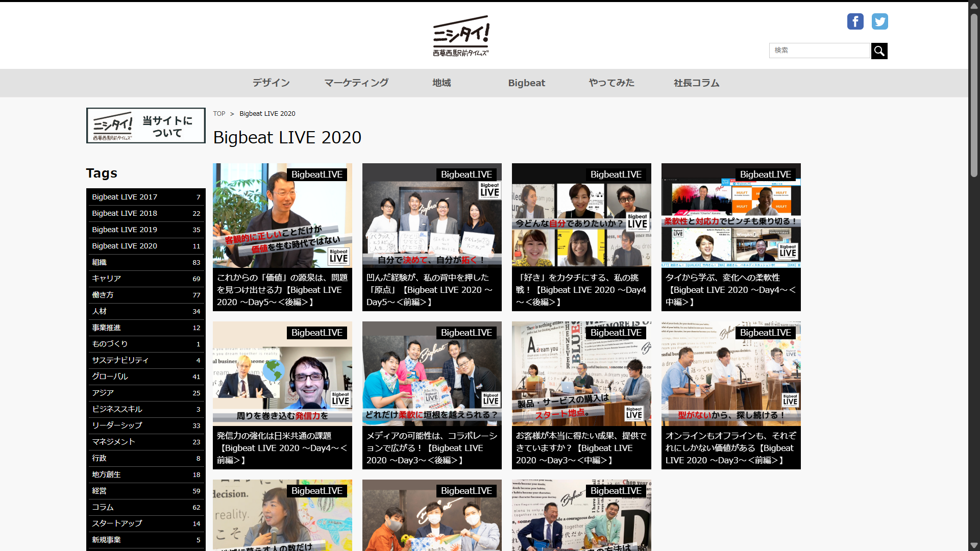Viewport: 980px width, 551px height.
Task: Open the Day5 後編 article thumbnail
Action: 282,215
